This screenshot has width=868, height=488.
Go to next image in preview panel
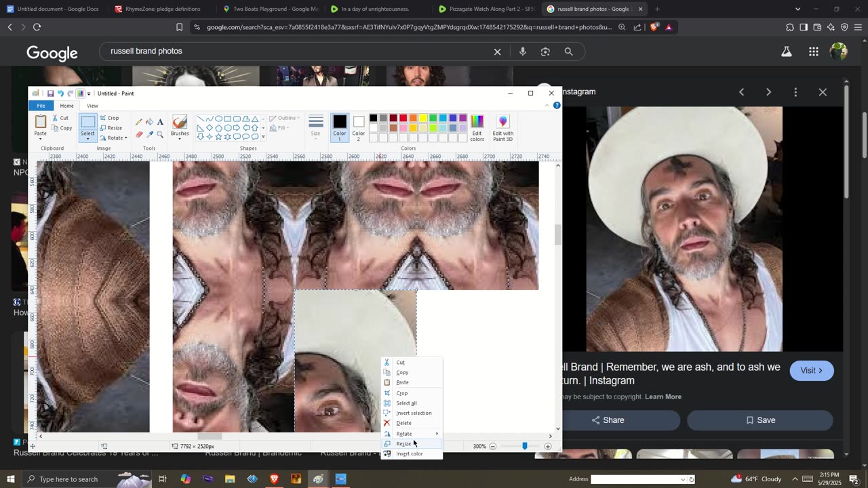[x=768, y=92]
